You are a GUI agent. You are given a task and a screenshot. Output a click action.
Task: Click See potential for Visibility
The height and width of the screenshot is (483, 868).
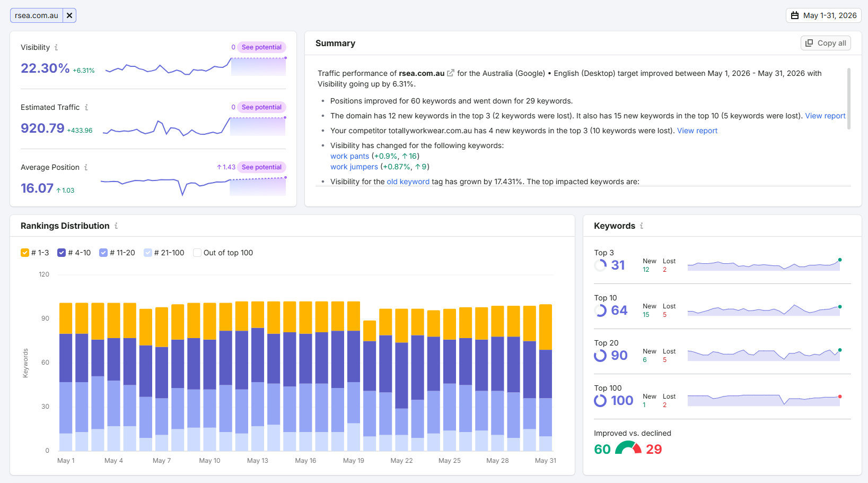coord(261,47)
